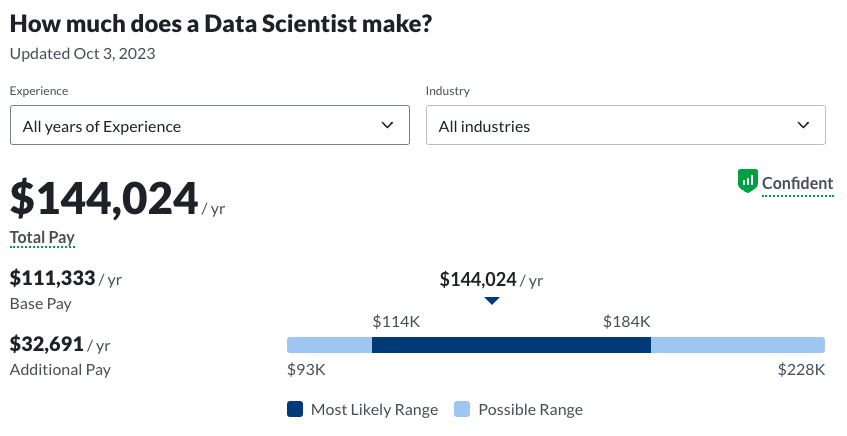The image size is (847, 436).
Task: Open the Experience dropdown
Action: pyautogui.click(x=209, y=126)
